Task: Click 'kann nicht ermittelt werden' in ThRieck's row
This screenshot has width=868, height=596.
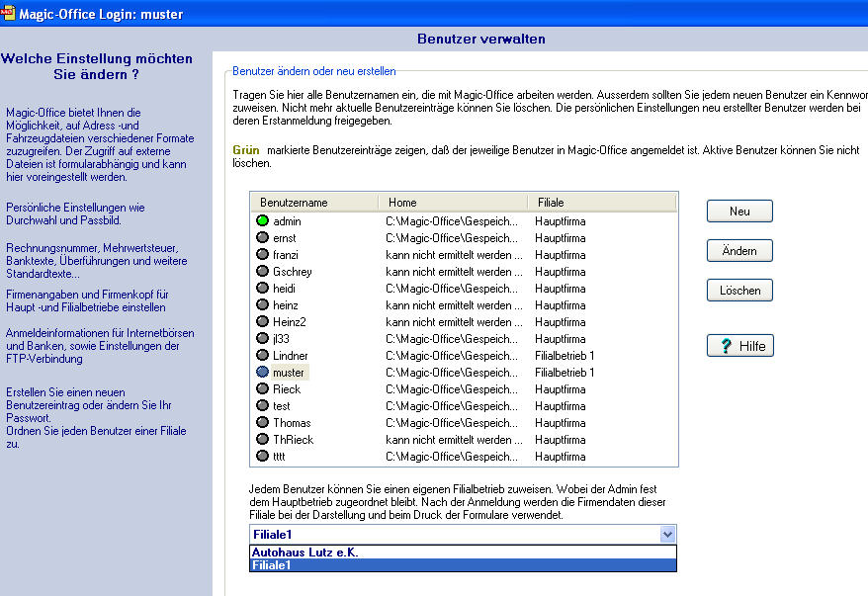Action: [x=454, y=440]
